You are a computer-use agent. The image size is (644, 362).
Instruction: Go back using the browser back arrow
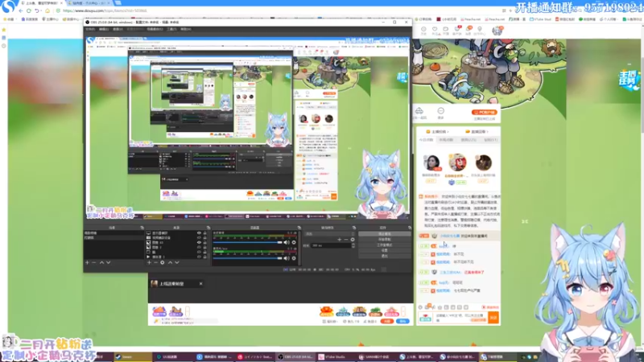[21, 10]
